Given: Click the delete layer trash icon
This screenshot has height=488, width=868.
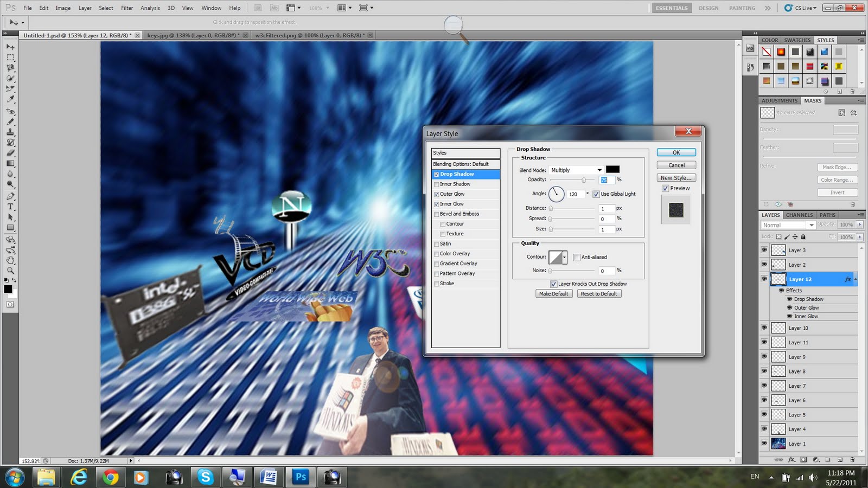Looking at the screenshot, I should coord(852,460).
